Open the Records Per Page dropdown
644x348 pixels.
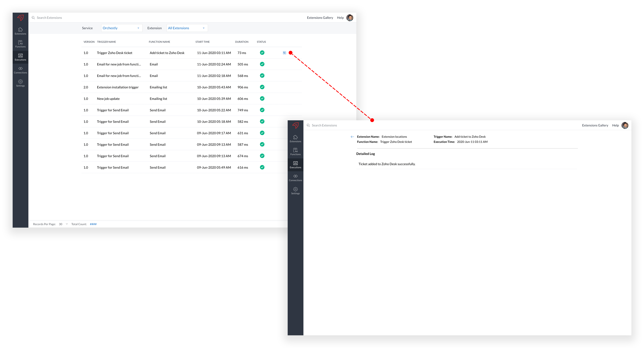pyautogui.click(x=63, y=224)
